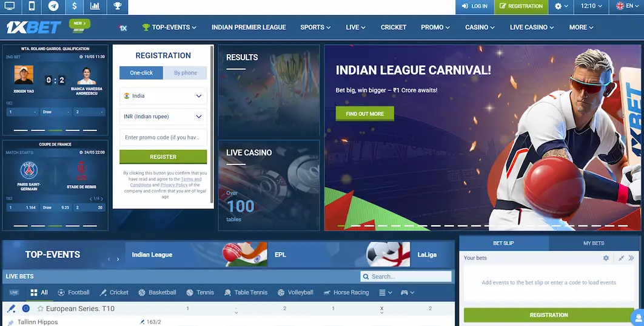The image size is (644, 326).
Task: Open the CRICKET menu item
Action: tap(393, 27)
